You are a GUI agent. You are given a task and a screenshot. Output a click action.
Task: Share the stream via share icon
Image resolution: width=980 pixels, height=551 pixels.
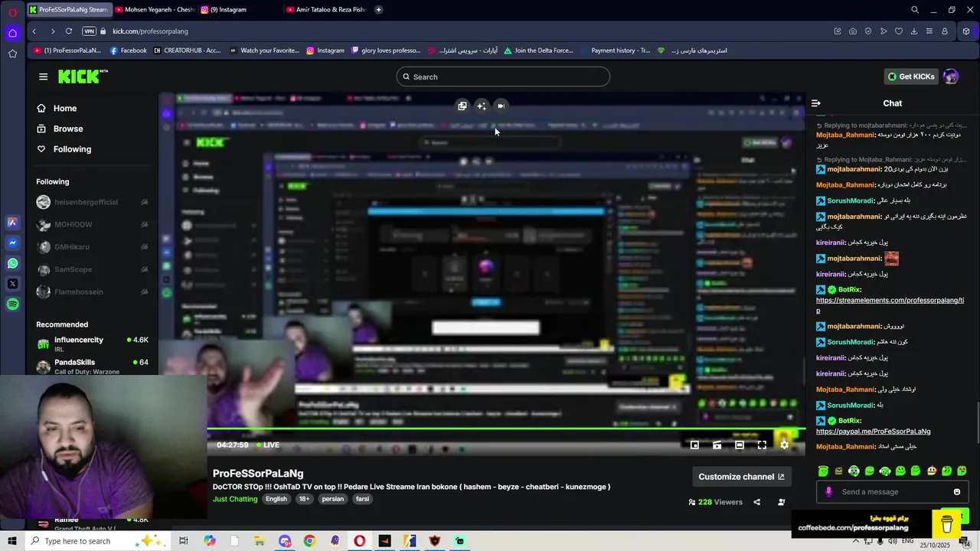[756, 502]
